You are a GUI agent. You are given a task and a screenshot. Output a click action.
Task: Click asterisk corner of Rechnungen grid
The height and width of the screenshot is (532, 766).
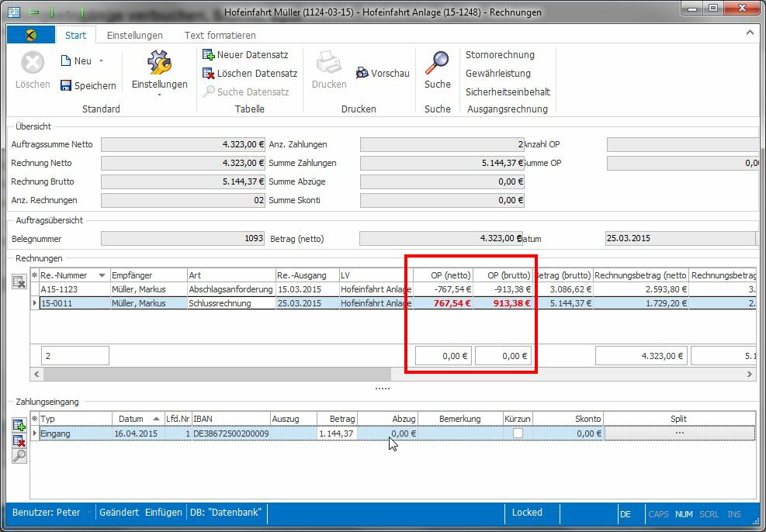tap(34, 275)
